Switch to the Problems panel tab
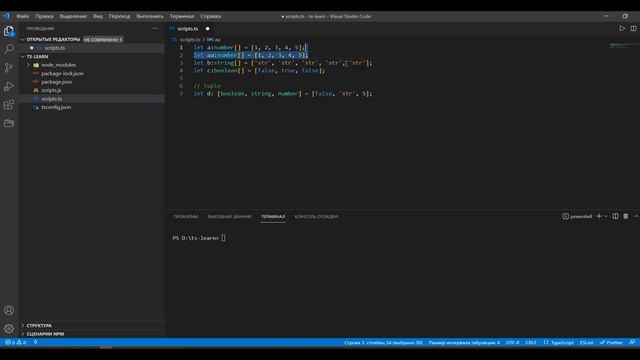Viewport: 640px width, 360px height. [185, 217]
